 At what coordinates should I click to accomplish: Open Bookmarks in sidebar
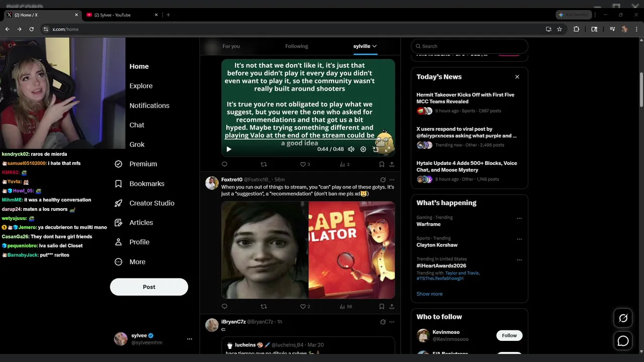coord(139,184)
